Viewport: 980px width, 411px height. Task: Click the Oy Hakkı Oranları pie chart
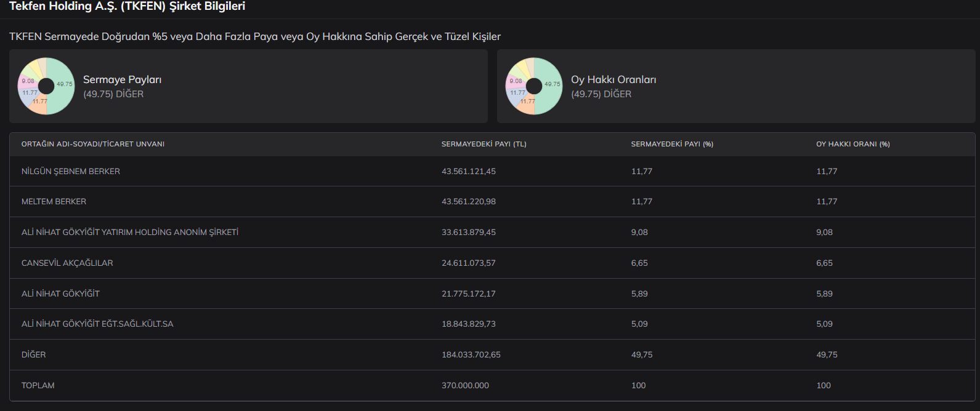coord(534,86)
